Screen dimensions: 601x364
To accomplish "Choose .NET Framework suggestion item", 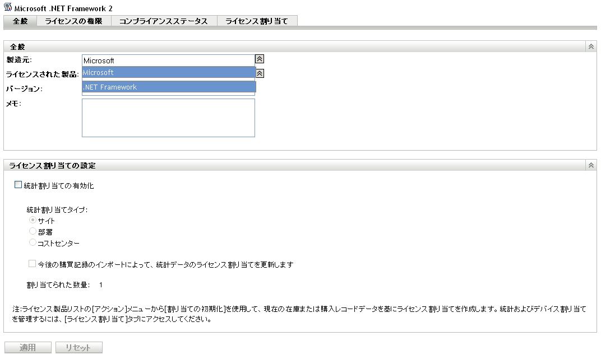I will [x=169, y=87].
